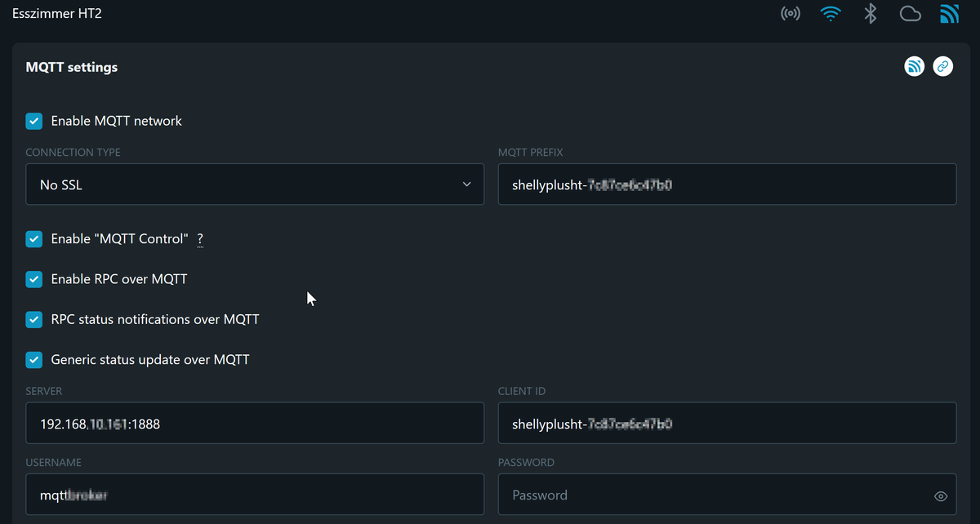980x524 pixels.
Task: Click the Username input field
Action: [255, 495]
